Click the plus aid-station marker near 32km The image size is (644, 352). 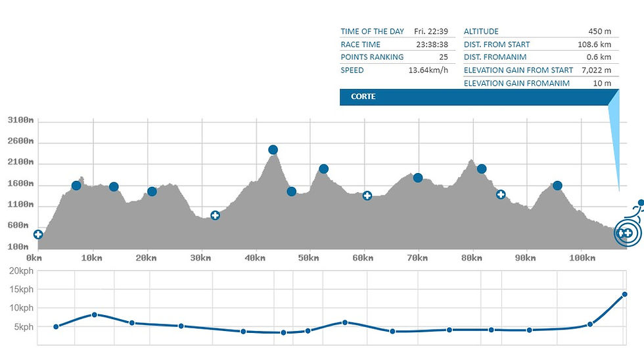(215, 215)
